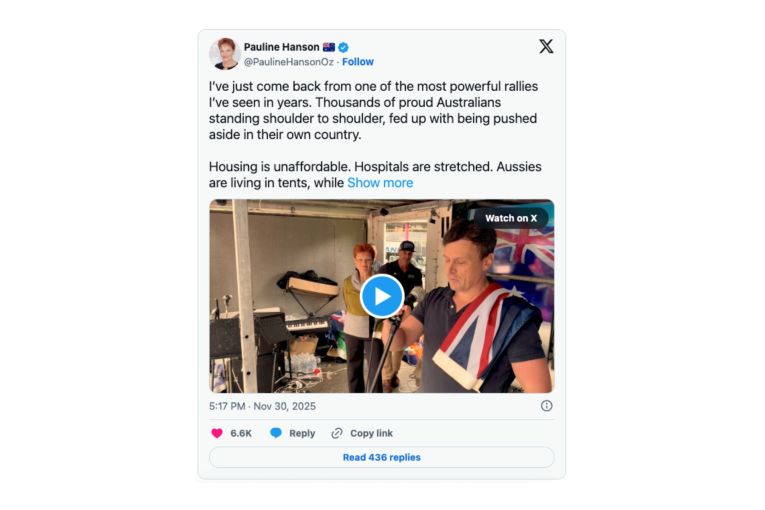Image resolution: width=765 pixels, height=510 pixels.
Task: Click the copy link chain icon
Action: [337, 433]
